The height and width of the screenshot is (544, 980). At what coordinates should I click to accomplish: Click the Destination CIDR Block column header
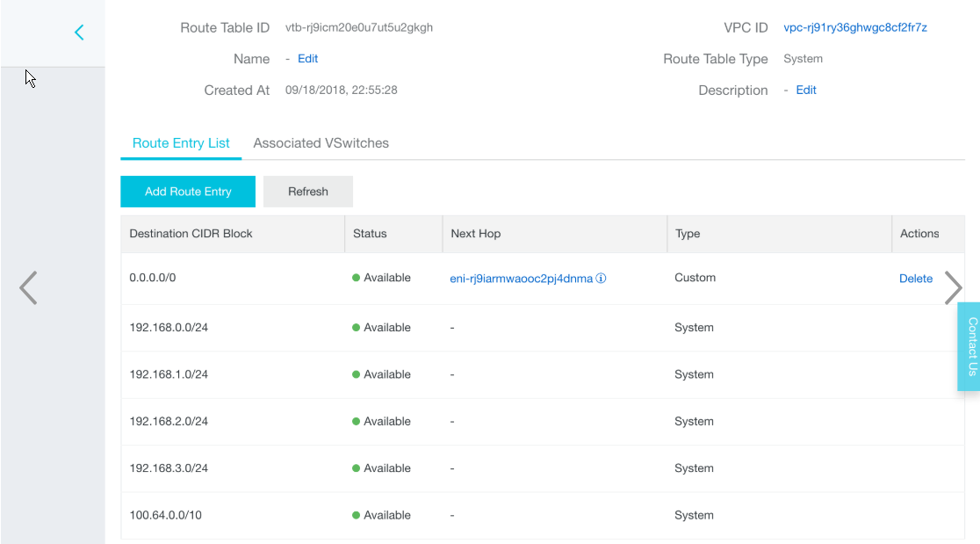(x=191, y=234)
